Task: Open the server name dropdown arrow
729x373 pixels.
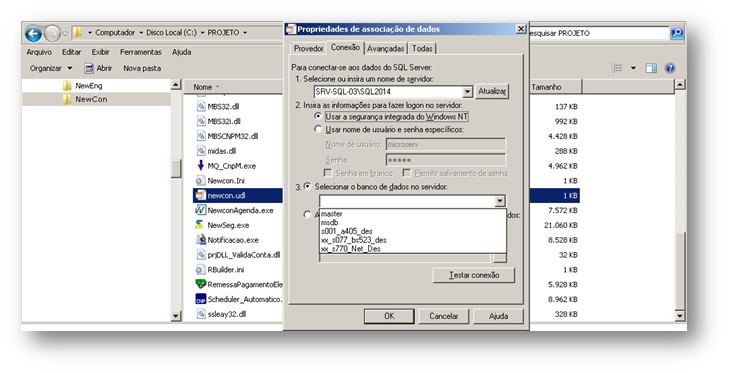Action: [x=467, y=92]
